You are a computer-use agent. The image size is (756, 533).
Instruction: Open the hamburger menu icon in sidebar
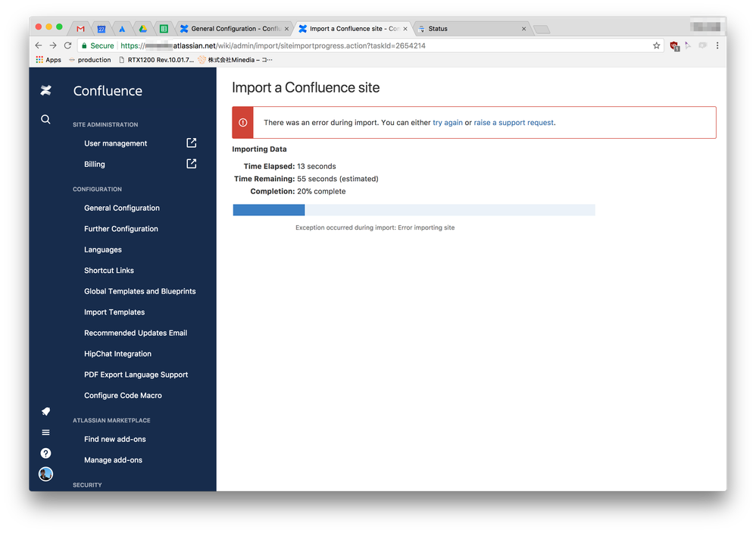point(45,432)
